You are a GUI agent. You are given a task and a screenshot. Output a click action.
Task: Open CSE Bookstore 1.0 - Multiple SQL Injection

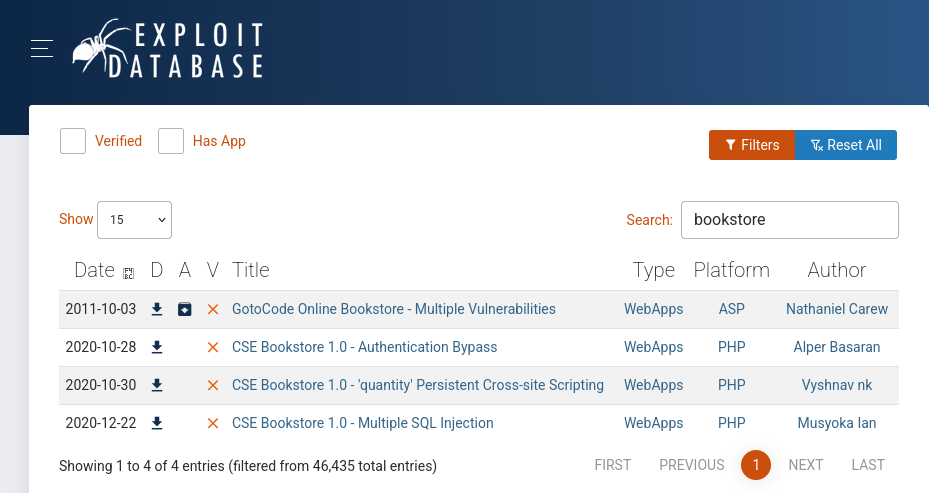click(363, 423)
